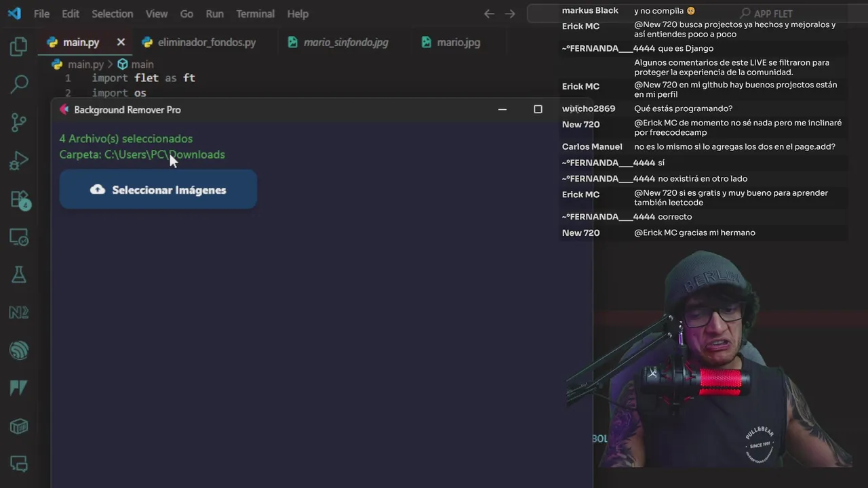
Task: Click chat message '@Erick MC gracias mi hermano'
Action: click(x=694, y=232)
